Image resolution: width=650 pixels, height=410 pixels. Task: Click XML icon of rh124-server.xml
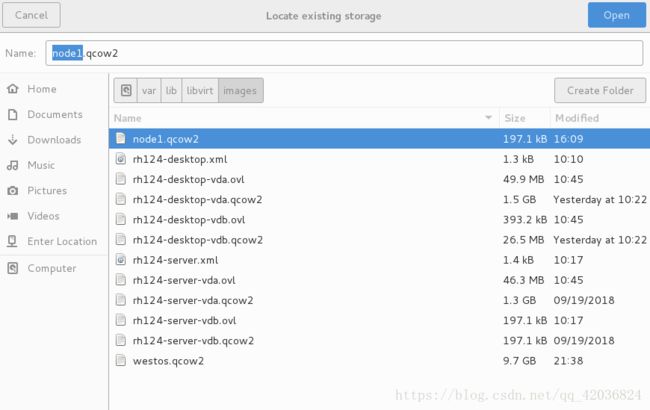point(121,260)
